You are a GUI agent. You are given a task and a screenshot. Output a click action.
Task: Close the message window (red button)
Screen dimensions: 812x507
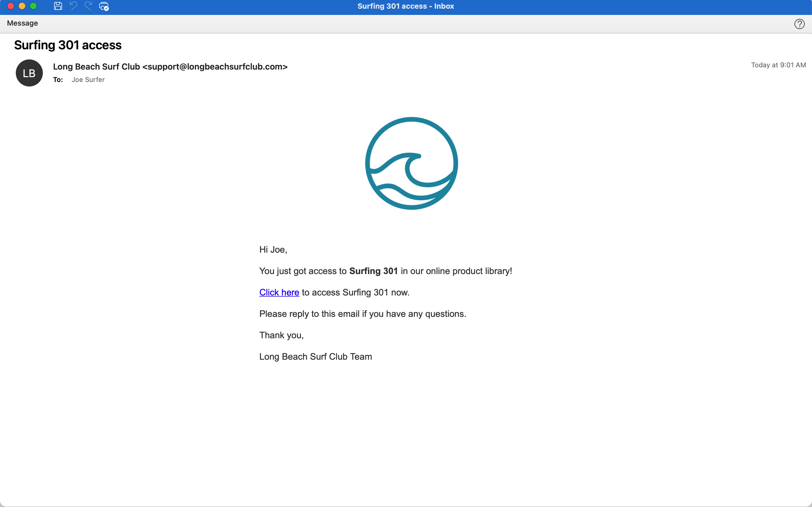[11, 6]
